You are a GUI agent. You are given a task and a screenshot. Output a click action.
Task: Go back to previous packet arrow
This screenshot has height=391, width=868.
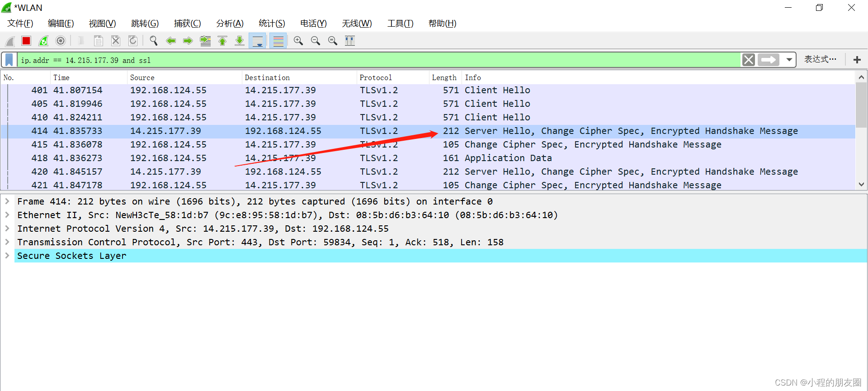pos(171,41)
